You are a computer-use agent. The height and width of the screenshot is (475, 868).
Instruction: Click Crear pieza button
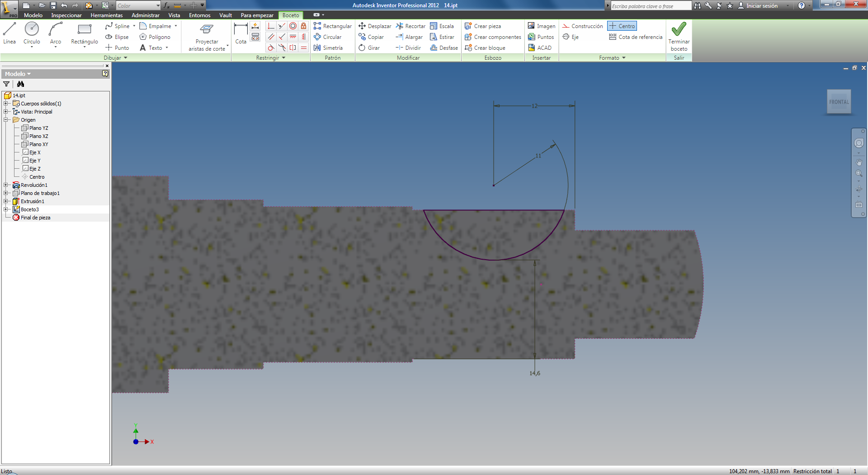tap(483, 26)
